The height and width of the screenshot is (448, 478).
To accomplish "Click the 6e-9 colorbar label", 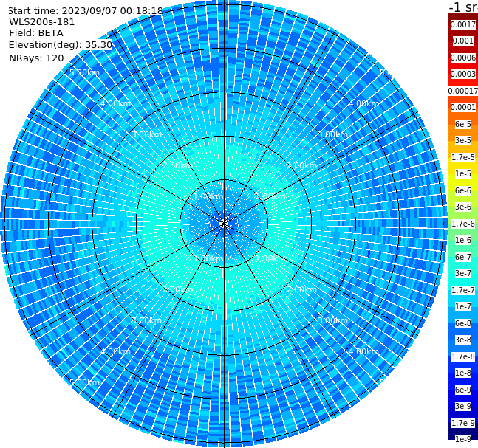I will click(463, 390).
